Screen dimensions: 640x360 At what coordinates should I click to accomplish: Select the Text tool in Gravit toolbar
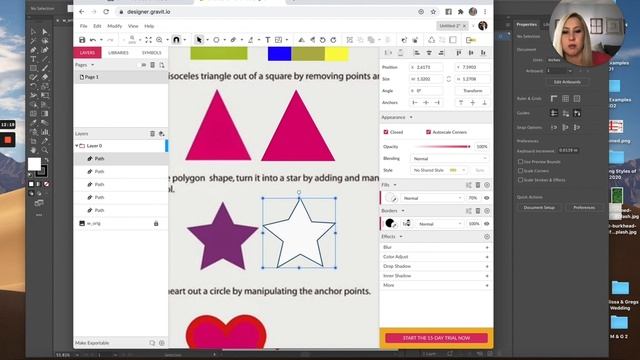[267, 40]
